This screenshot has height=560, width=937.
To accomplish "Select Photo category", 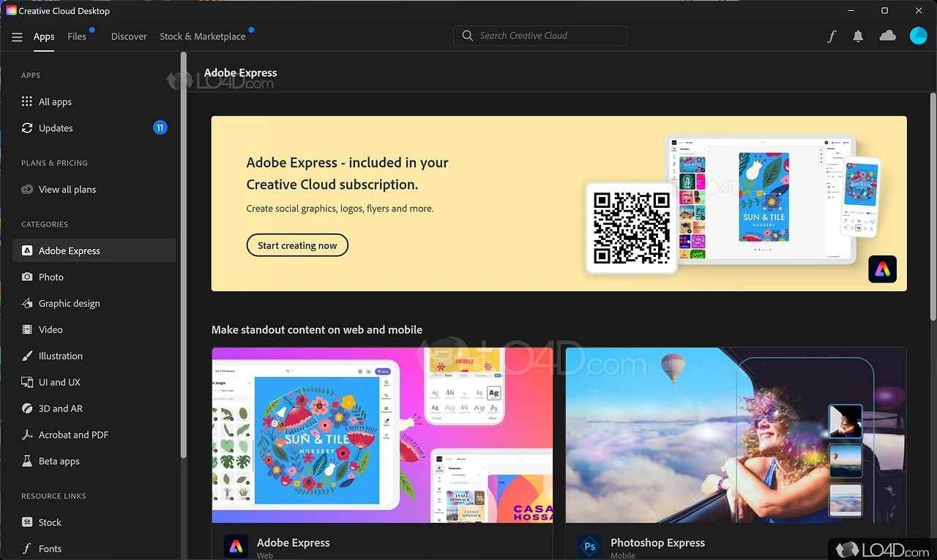I will pos(94,277).
